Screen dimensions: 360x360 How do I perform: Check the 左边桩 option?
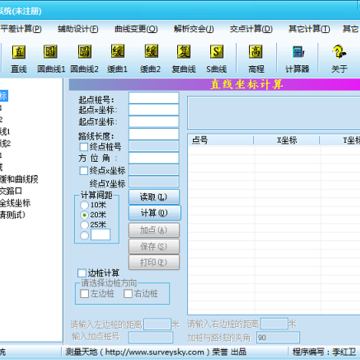[85, 294]
